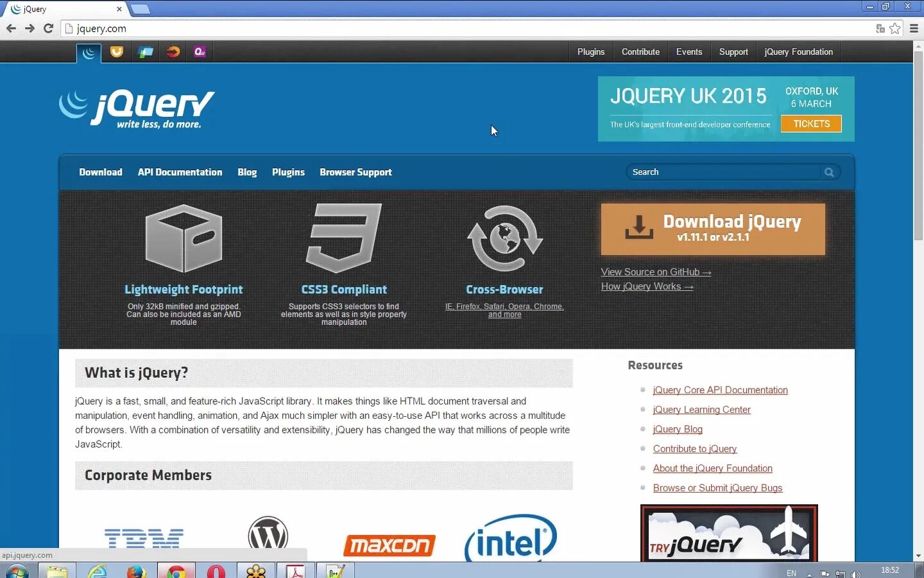Open the Contribute to jQuery link
The width and height of the screenshot is (924, 578).
pos(695,449)
